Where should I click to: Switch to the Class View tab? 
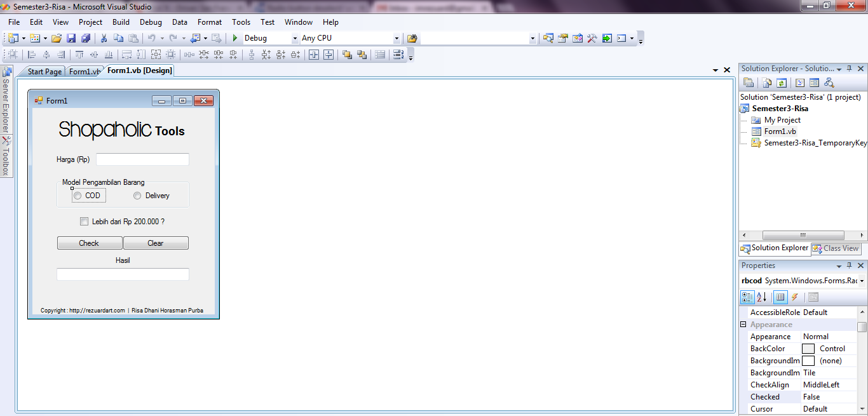coord(836,248)
